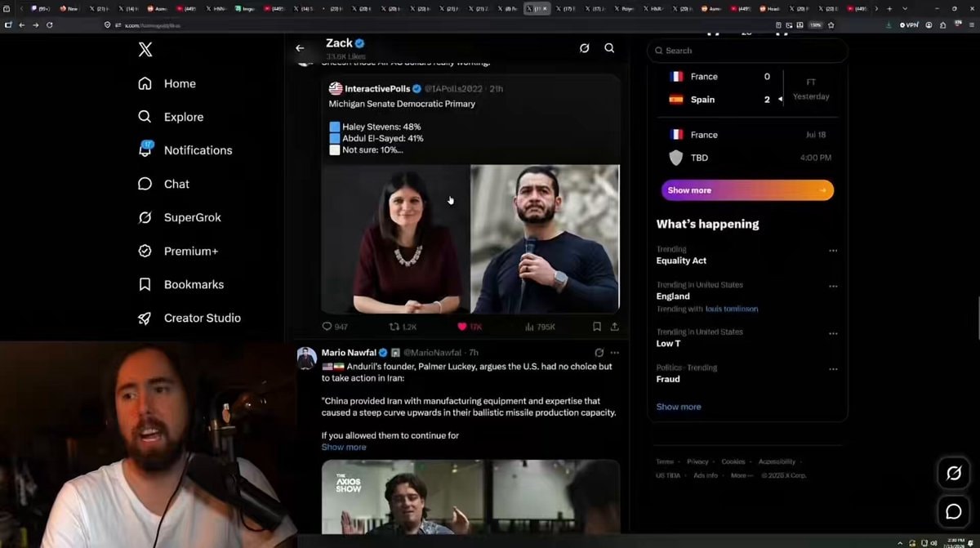Click InteractivePolls avatar
This screenshot has height=548, width=980.
(336, 88)
